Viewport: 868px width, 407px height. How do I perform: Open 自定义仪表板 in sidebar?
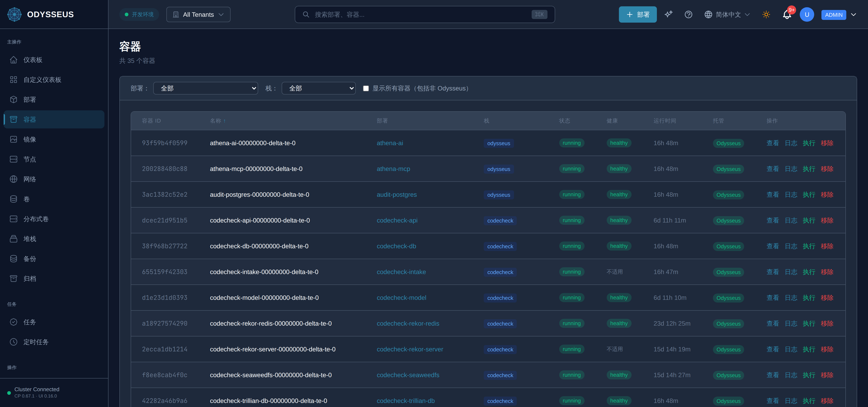[54, 80]
